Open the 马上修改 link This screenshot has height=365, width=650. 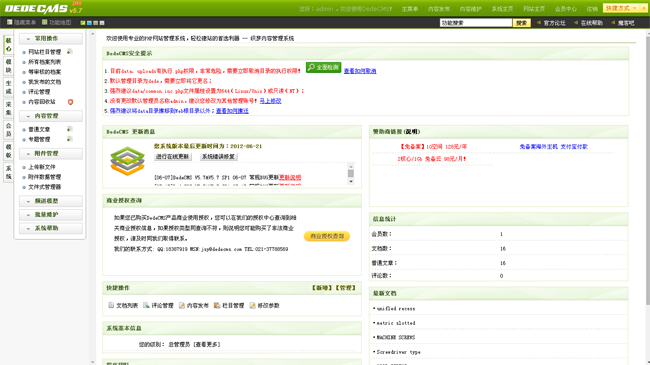point(270,101)
